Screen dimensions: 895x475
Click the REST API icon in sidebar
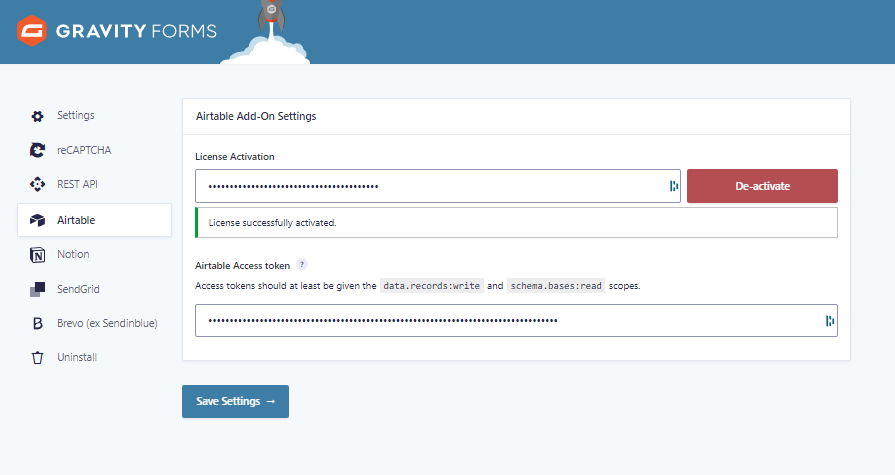point(38,184)
